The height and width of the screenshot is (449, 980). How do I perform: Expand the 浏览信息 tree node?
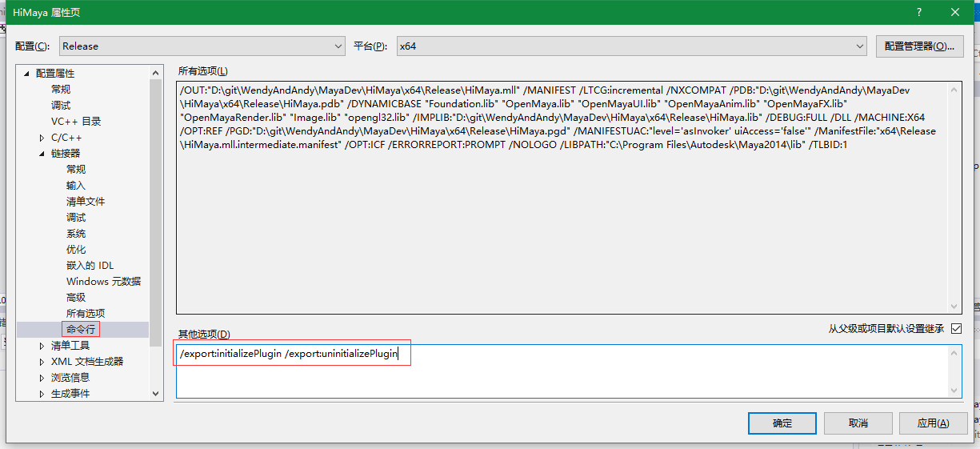42,378
